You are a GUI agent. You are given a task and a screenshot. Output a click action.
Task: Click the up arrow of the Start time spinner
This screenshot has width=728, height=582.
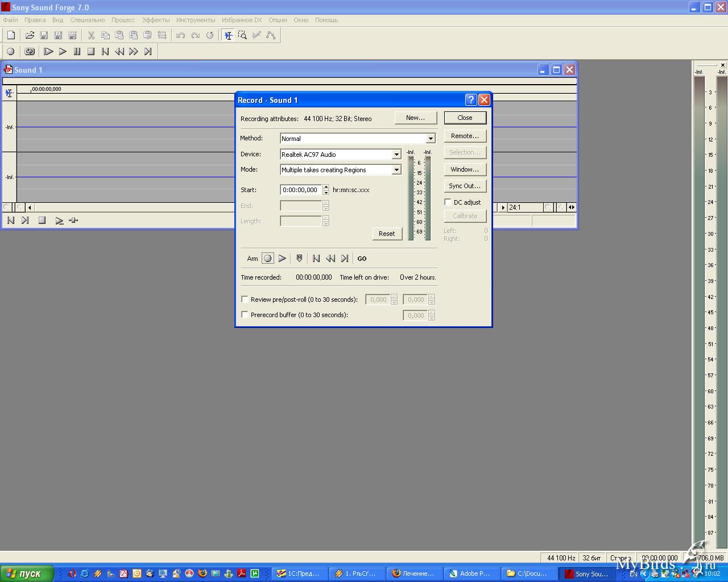(326, 187)
